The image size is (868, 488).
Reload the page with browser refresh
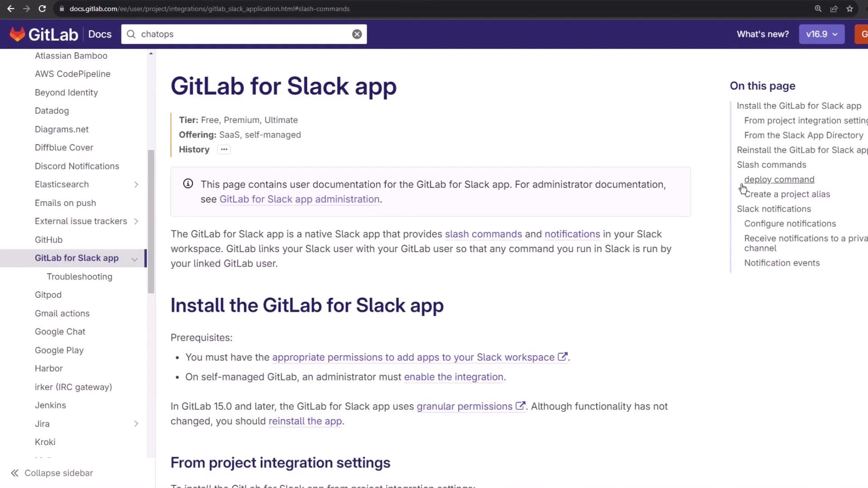42,9
